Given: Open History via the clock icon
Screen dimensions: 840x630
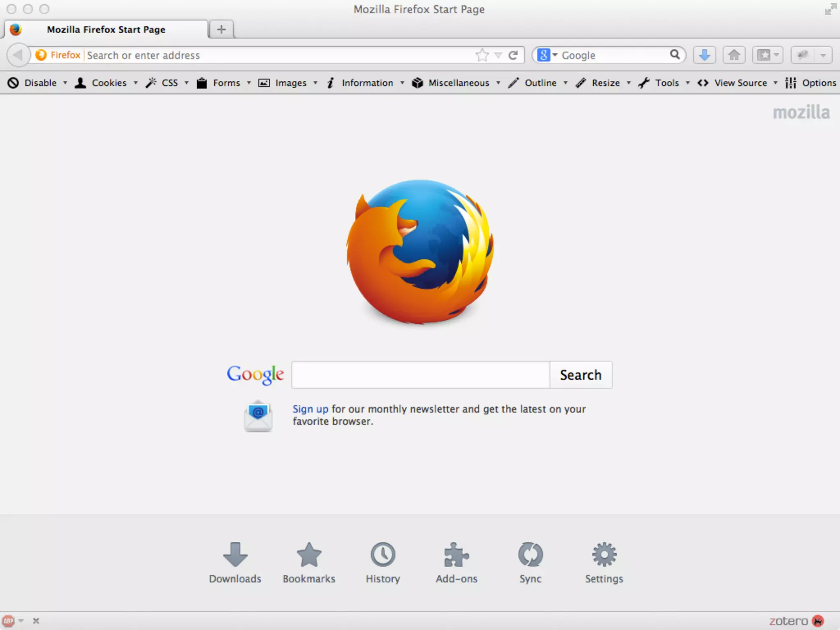Looking at the screenshot, I should [383, 555].
